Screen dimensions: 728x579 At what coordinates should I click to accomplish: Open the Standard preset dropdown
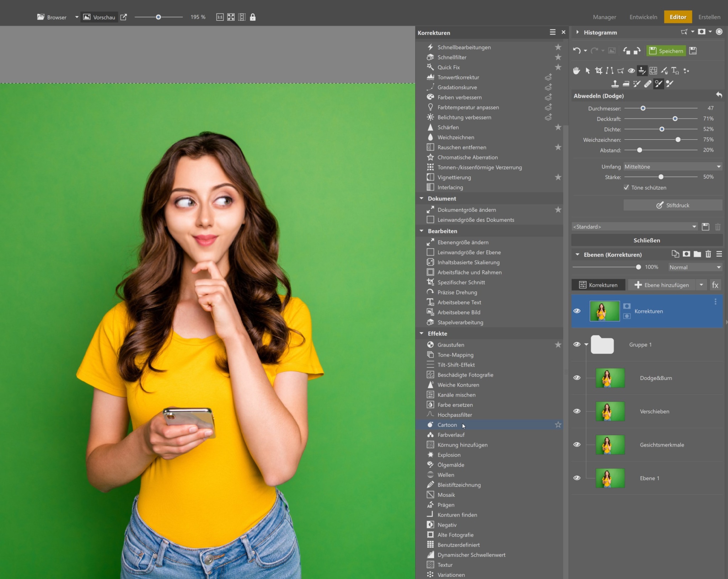point(635,227)
